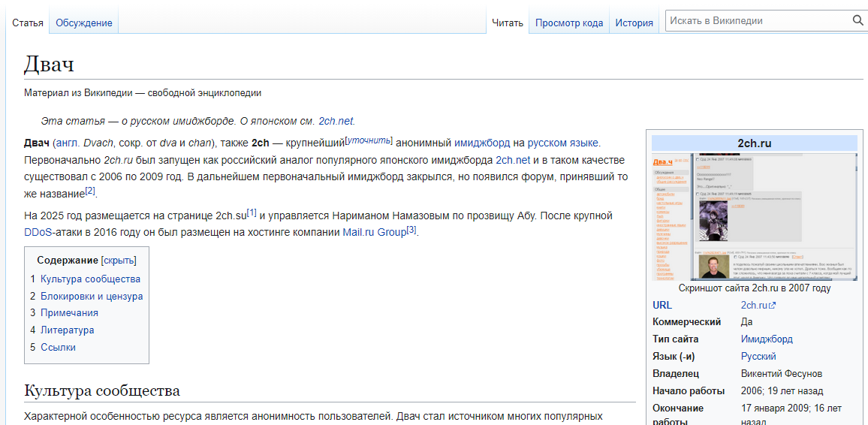This screenshot has width=868, height=425.
Task: Click owner name Викентий Фесунов
Action: (x=781, y=373)
